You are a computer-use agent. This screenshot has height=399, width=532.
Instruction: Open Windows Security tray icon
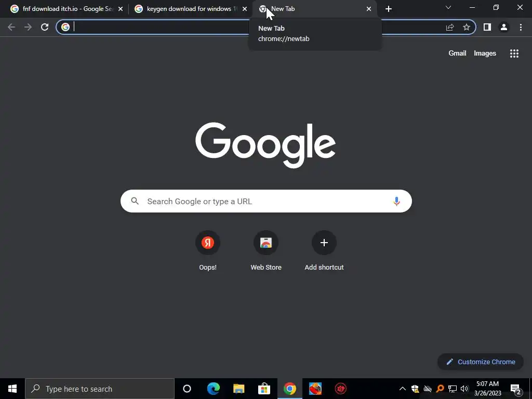click(415, 389)
